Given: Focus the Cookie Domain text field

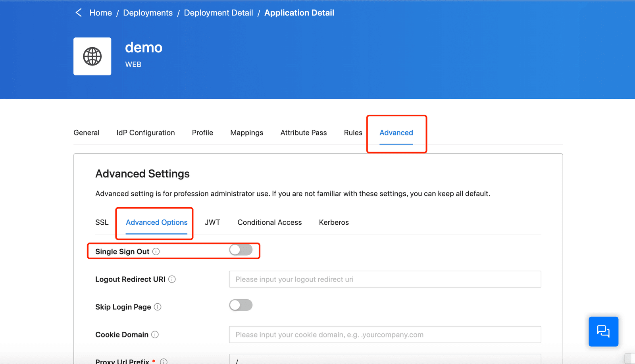Looking at the screenshot, I should point(385,335).
